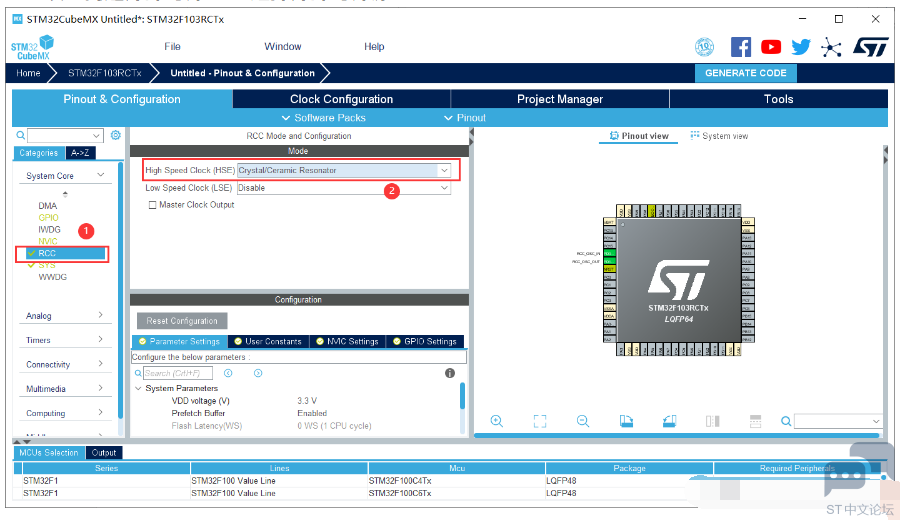This screenshot has height=525, width=903.
Task: Click the pin search magnifier icon
Action: [x=786, y=421]
